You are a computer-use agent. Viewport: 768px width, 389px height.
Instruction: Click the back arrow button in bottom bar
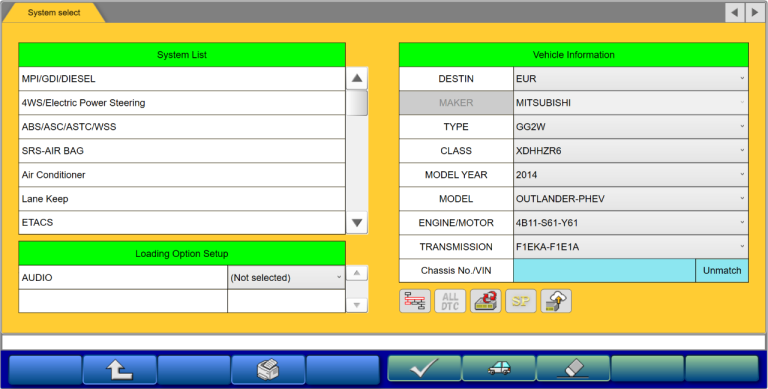tap(120, 369)
